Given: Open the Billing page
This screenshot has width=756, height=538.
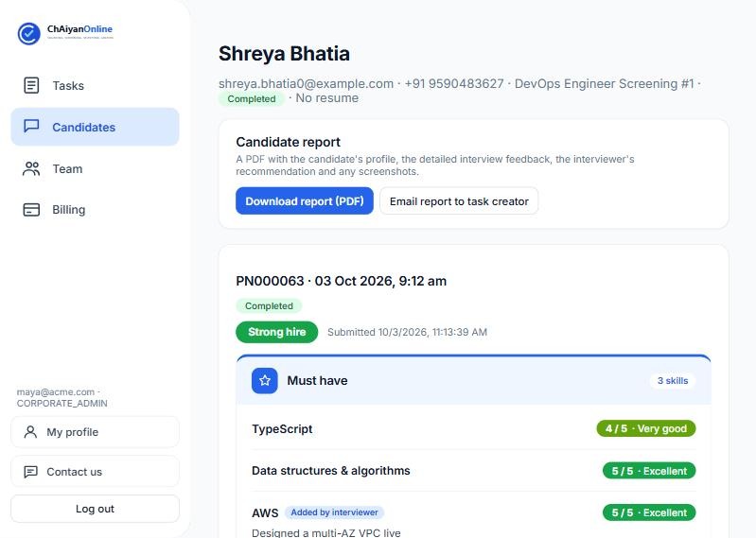Looking at the screenshot, I should (95, 210).
